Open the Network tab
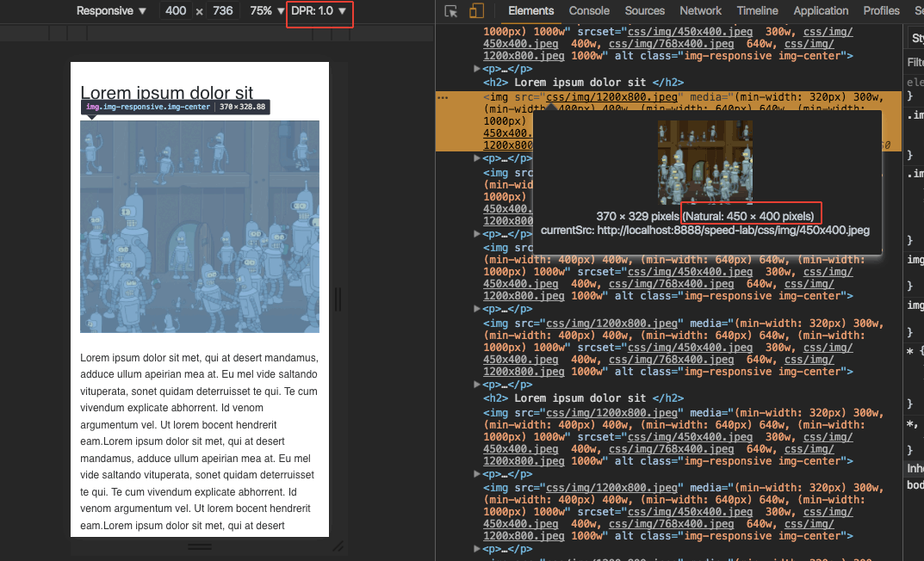The image size is (924, 561). (700, 11)
